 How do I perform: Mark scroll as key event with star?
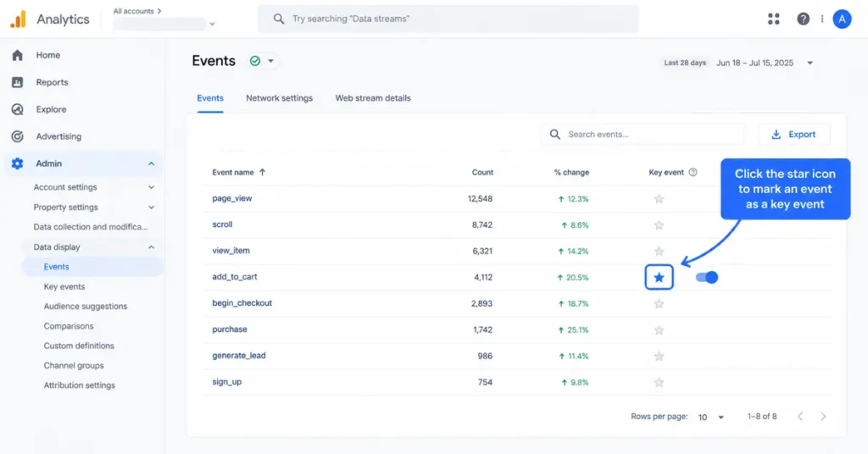(659, 225)
